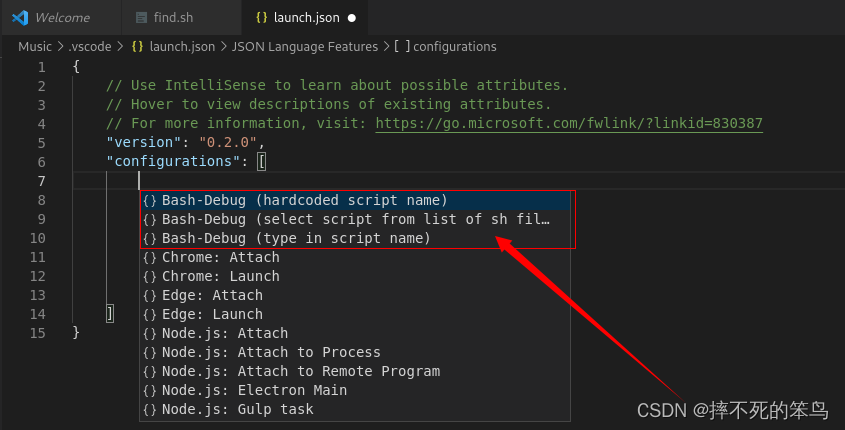This screenshot has height=430, width=845.
Task: Click snippet icon beside Bash-Debug hardcoded entry
Action: pyautogui.click(x=150, y=200)
